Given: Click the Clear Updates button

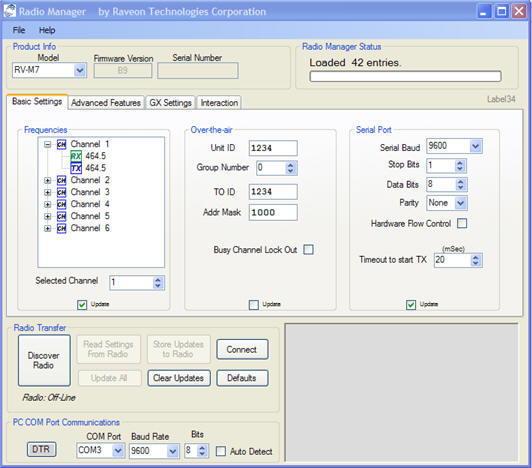Looking at the screenshot, I should tap(178, 378).
